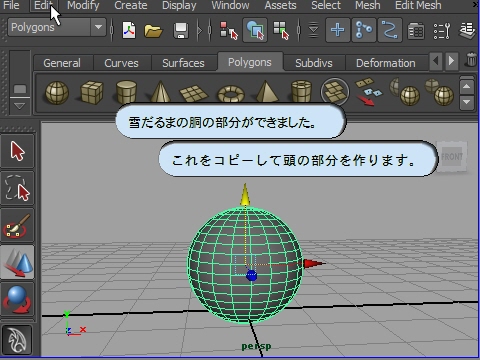Open the File menu
This screenshot has width=480, height=360.
(x=11, y=5)
